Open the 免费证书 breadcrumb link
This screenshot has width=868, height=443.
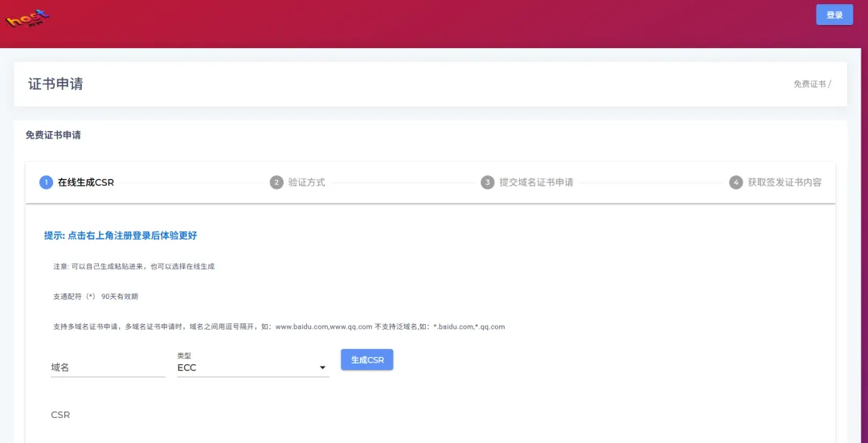(809, 84)
